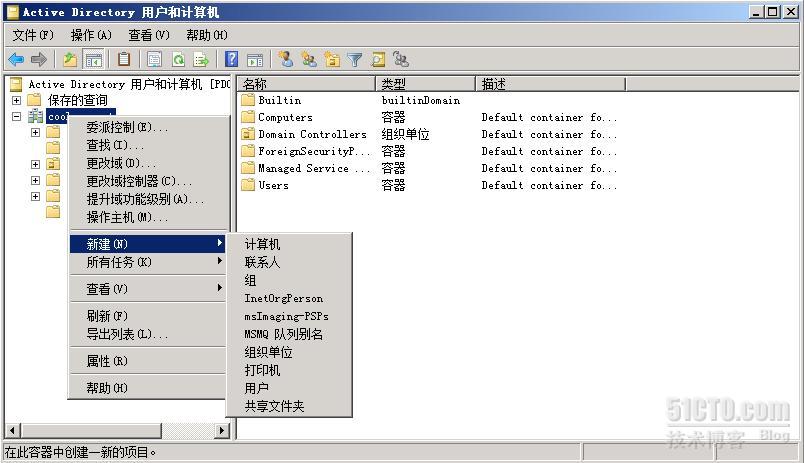Sort by the 类型 column header
The height and width of the screenshot is (463, 804).
[426, 84]
